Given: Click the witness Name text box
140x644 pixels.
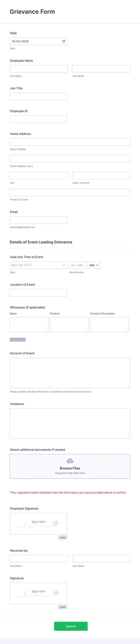Looking at the screenshot, I should click(x=29, y=324).
